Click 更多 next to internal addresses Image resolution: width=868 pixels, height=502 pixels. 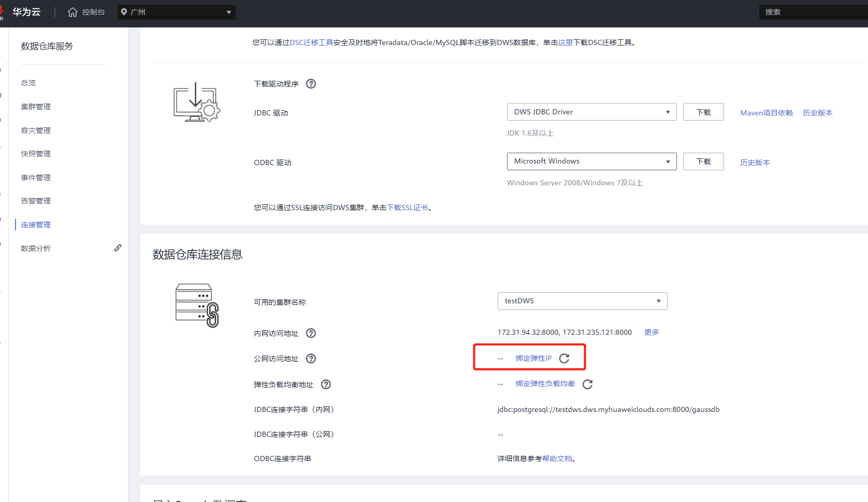pos(652,332)
